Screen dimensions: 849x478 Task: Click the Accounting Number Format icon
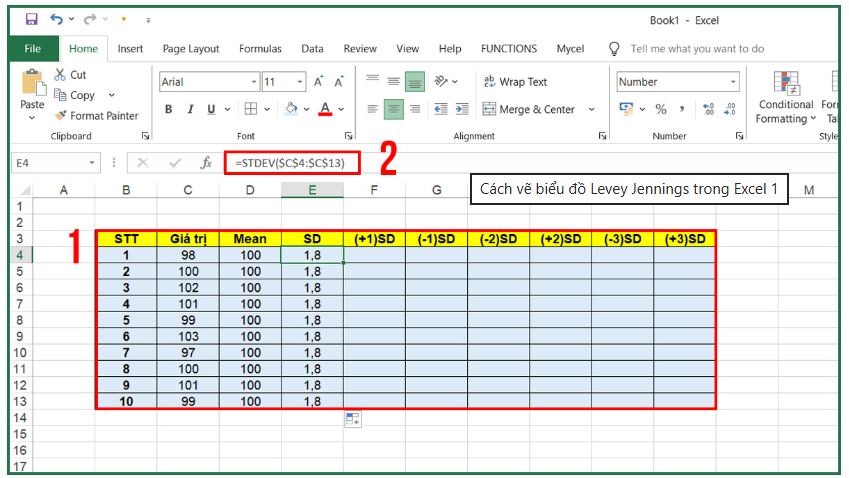pyautogui.click(x=626, y=109)
